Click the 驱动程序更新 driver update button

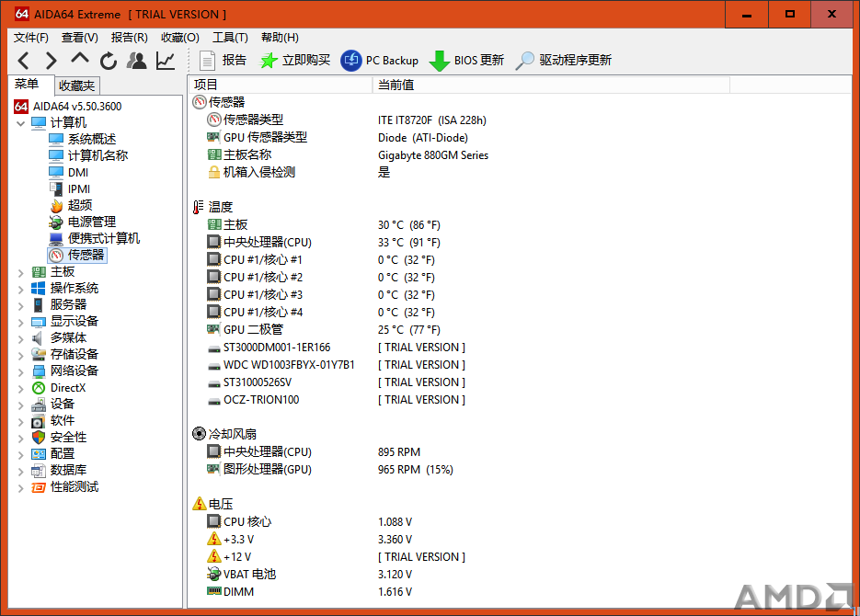click(563, 61)
